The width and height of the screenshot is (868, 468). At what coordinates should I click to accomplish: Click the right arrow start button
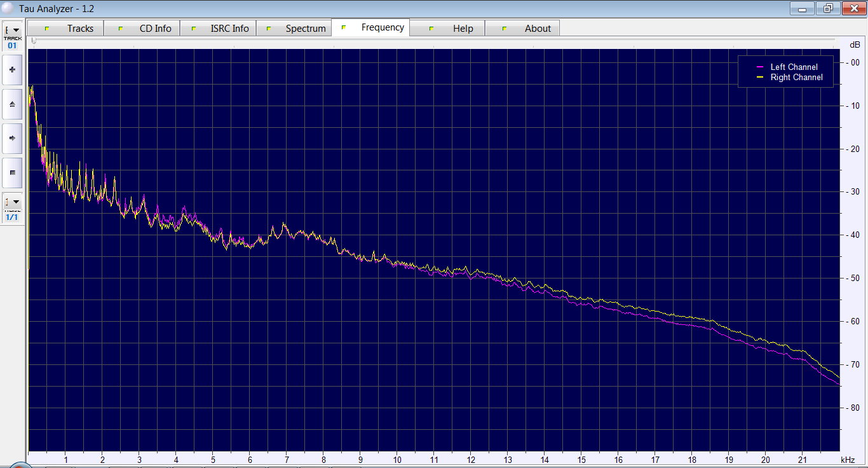pos(12,138)
